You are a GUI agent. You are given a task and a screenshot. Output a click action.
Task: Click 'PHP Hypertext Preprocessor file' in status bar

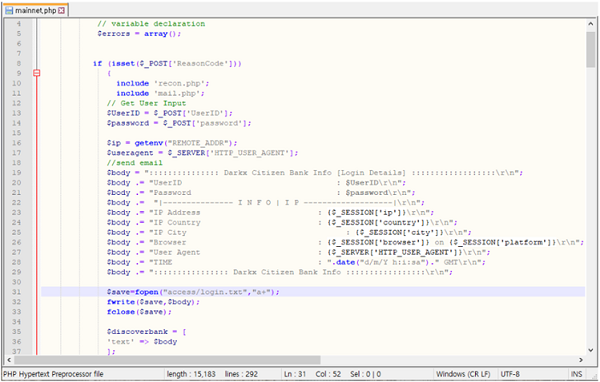click(54, 374)
